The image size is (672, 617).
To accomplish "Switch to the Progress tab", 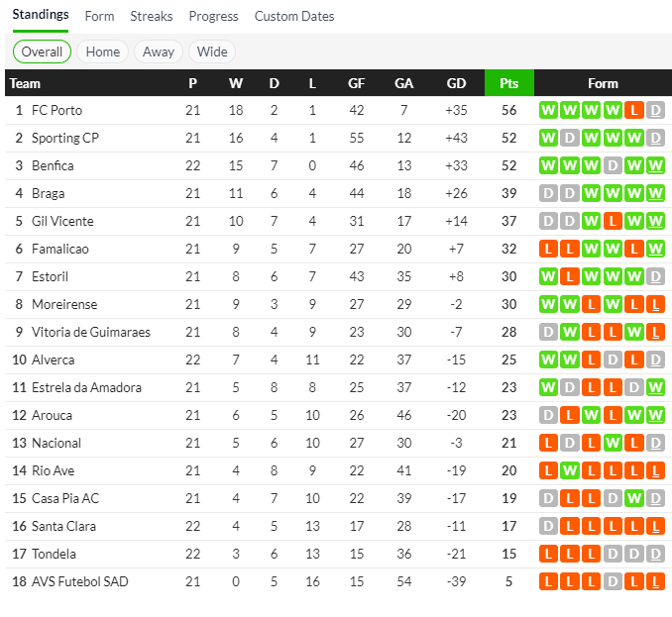I will point(213,16).
